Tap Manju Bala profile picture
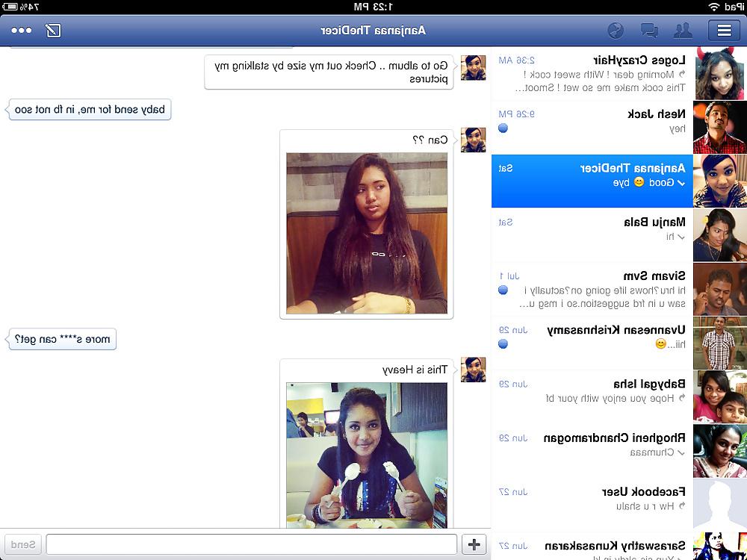The height and width of the screenshot is (560, 747). (720, 235)
